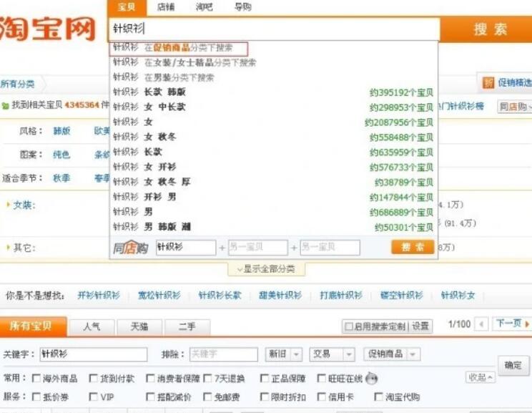Switch to the 人气 sorting tab
This screenshot has height=413, width=532.
(92, 326)
